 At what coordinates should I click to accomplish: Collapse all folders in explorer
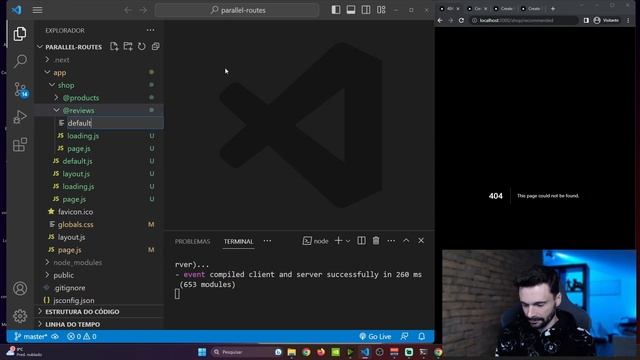click(x=156, y=47)
